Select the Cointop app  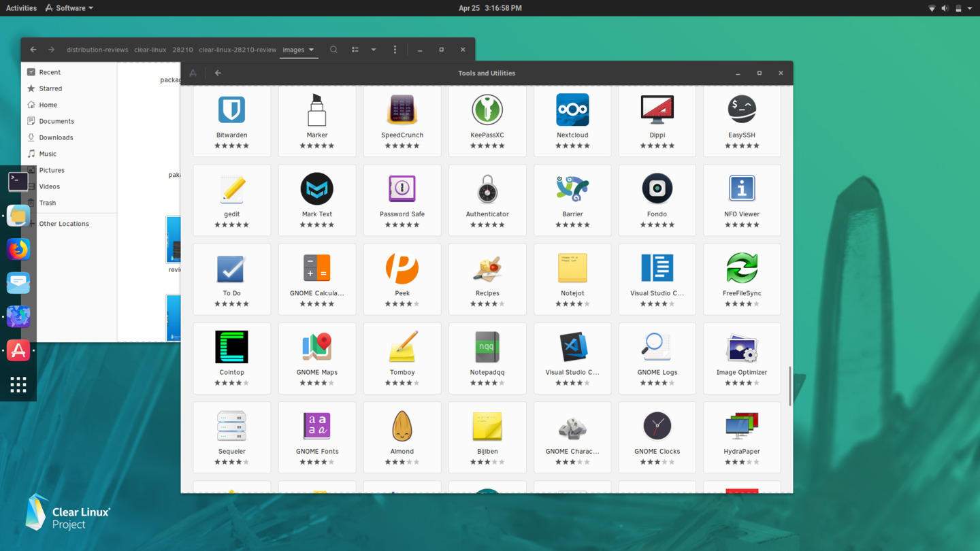coord(231,358)
